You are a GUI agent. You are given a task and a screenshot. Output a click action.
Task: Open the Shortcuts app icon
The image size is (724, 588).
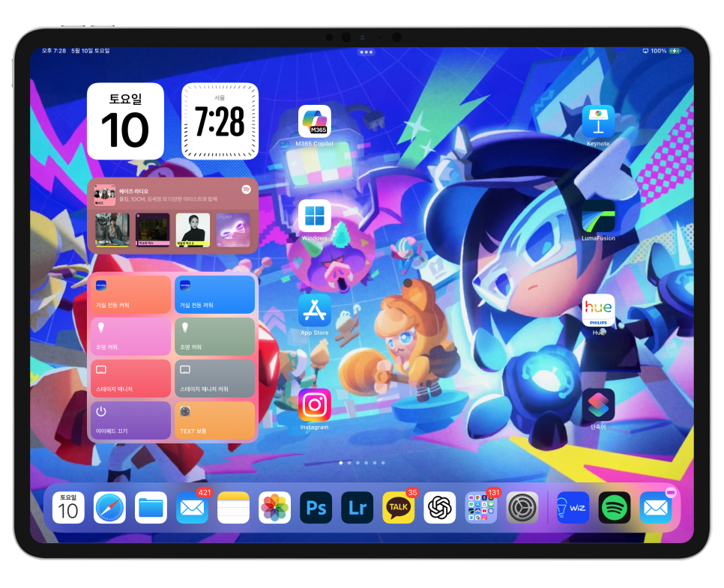[x=598, y=405]
